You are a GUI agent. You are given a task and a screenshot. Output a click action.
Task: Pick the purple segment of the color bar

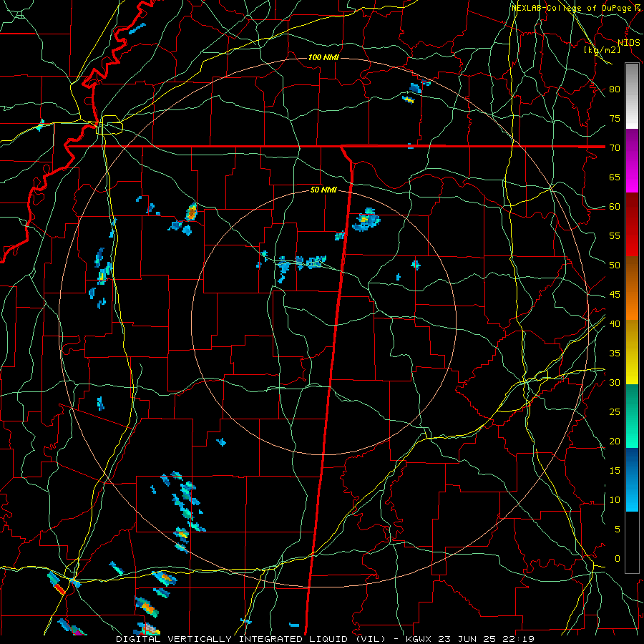point(632,161)
